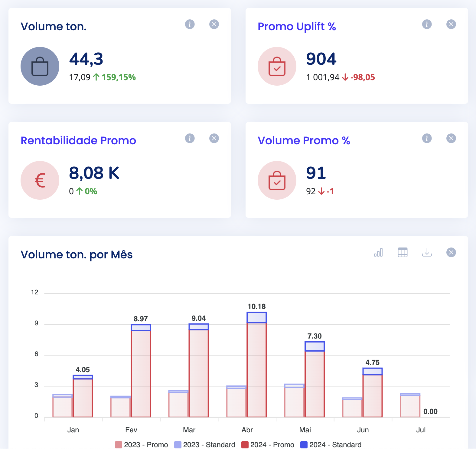Image resolution: width=476 pixels, height=449 pixels.
Task: Click the checked bag icon in Volume Promo %
Action: coord(277,180)
